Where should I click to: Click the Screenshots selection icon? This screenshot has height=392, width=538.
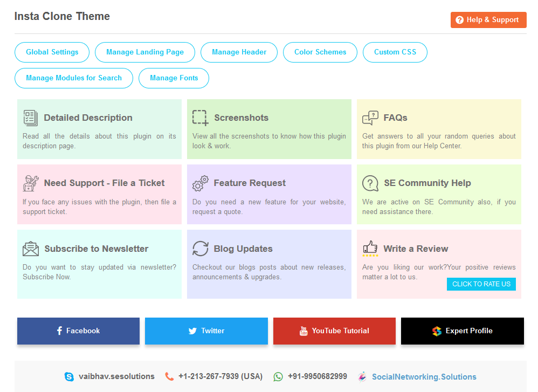pyautogui.click(x=200, y=118)
